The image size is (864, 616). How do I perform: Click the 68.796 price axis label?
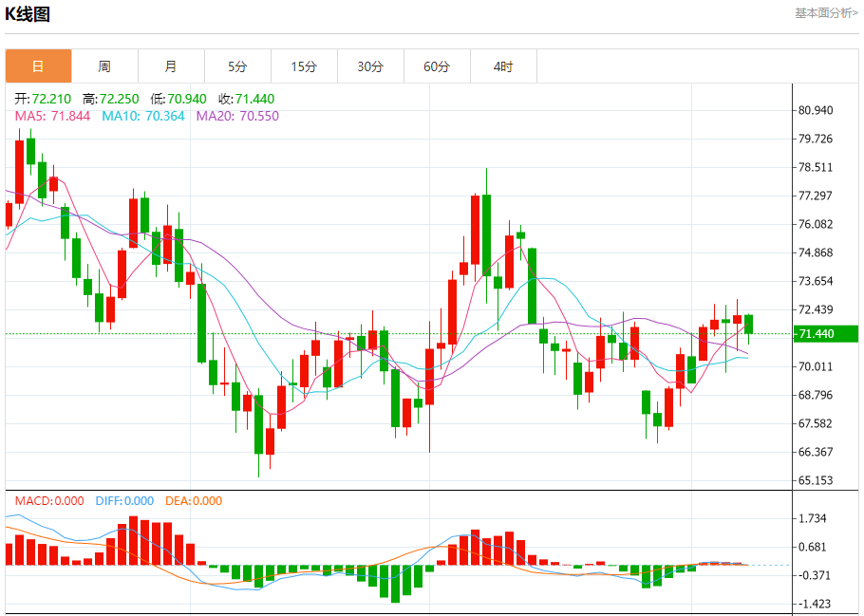[x=816, y=395]
